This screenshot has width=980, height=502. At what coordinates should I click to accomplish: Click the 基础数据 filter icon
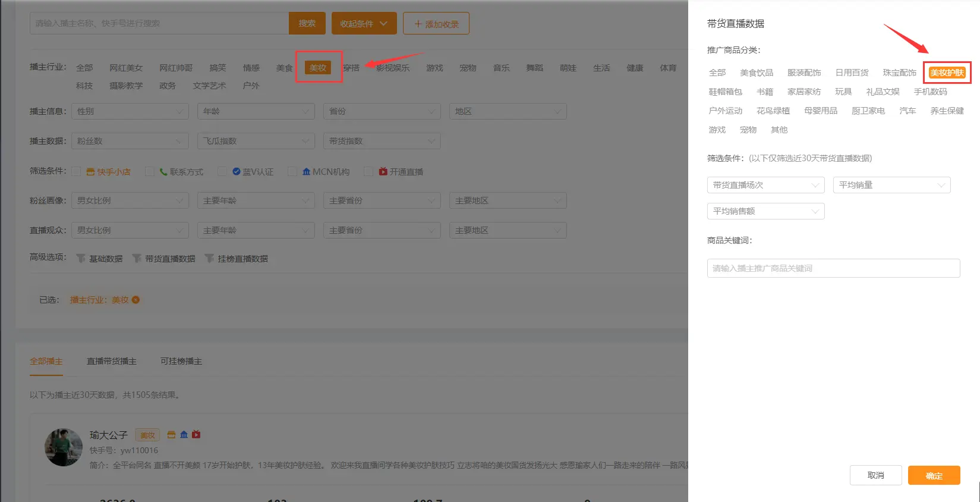[81, 259]
